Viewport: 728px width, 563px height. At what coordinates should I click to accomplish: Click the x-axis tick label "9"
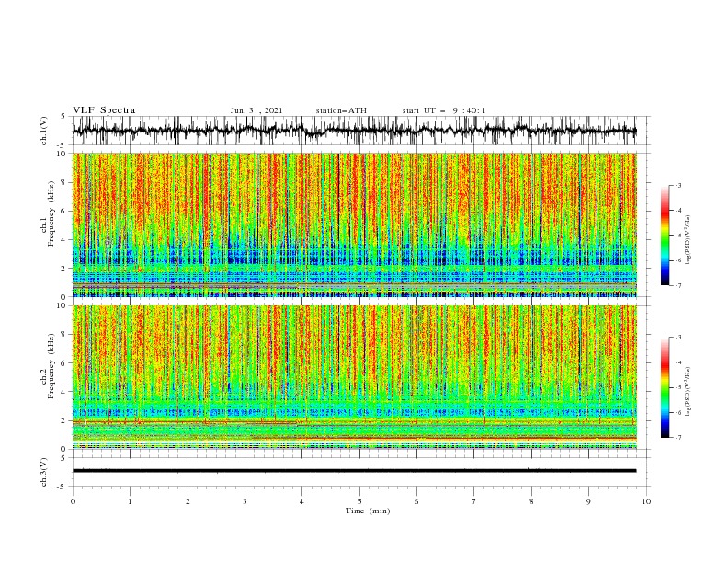click(x=588, y=501)
